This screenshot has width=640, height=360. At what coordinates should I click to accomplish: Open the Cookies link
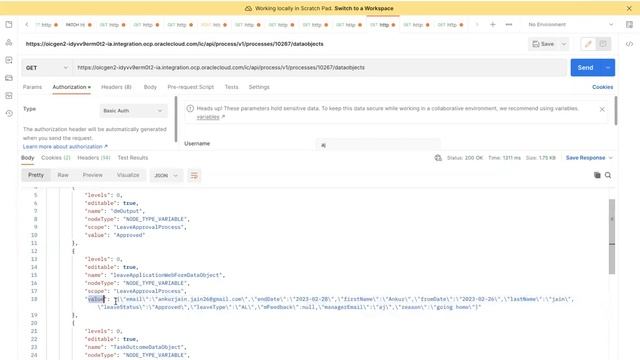602,87
